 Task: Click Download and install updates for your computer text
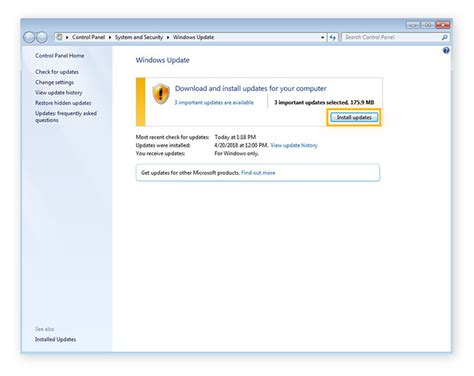[251, 89]
